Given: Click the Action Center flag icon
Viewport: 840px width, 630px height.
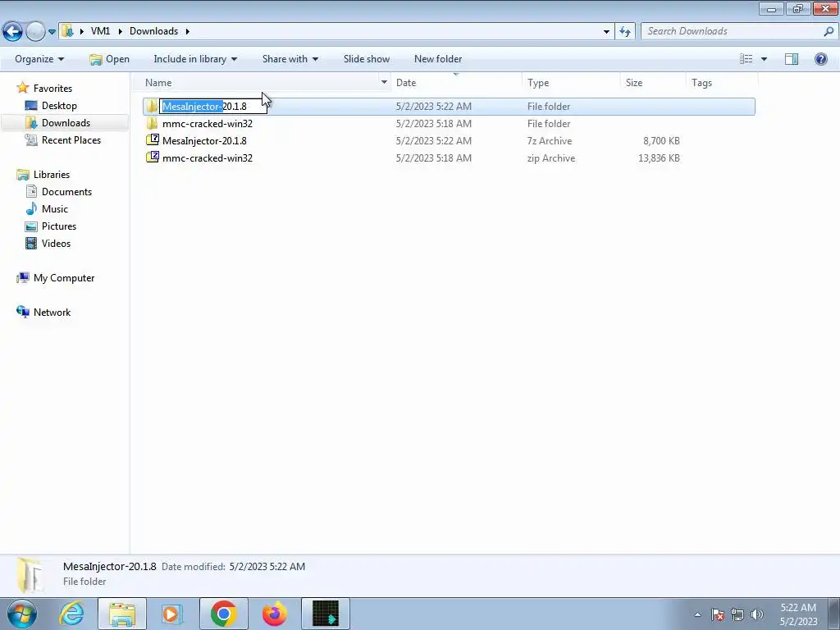Looking at the screenshot, I should 718,614.
